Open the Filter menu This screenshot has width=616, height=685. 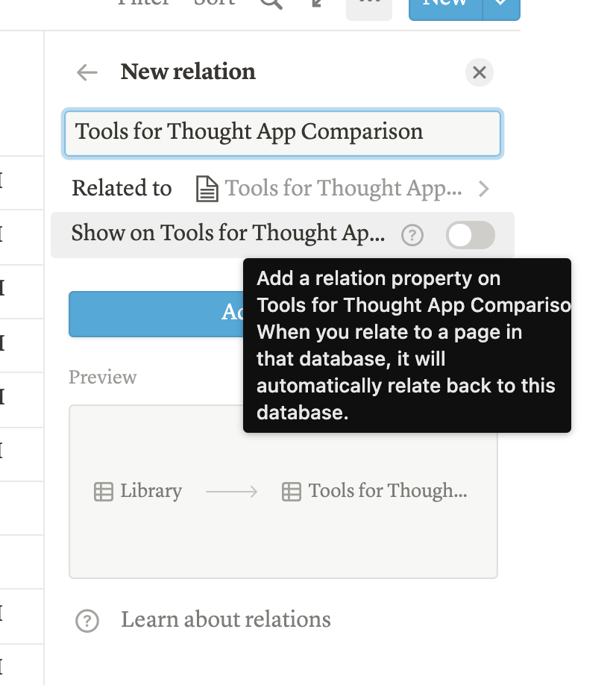click(x=145, y=2)
